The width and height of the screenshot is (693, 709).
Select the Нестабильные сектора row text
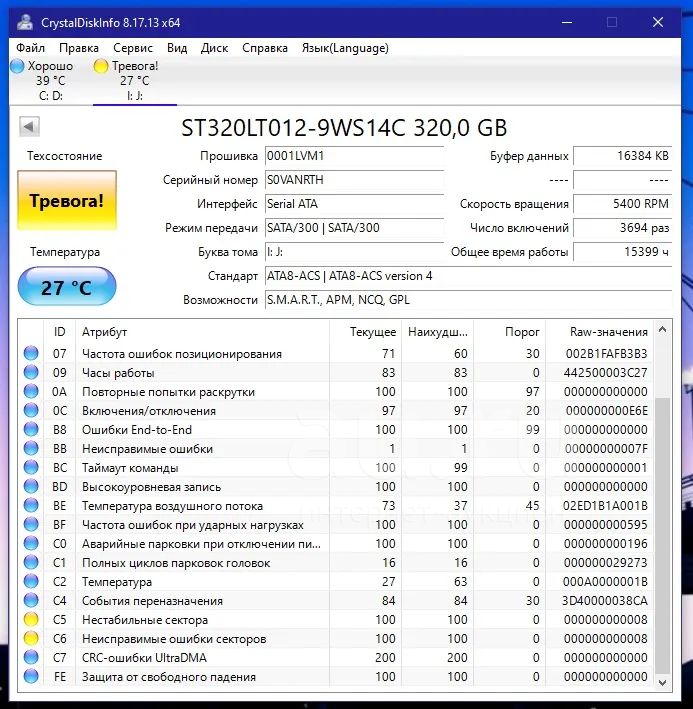point(145,619)
